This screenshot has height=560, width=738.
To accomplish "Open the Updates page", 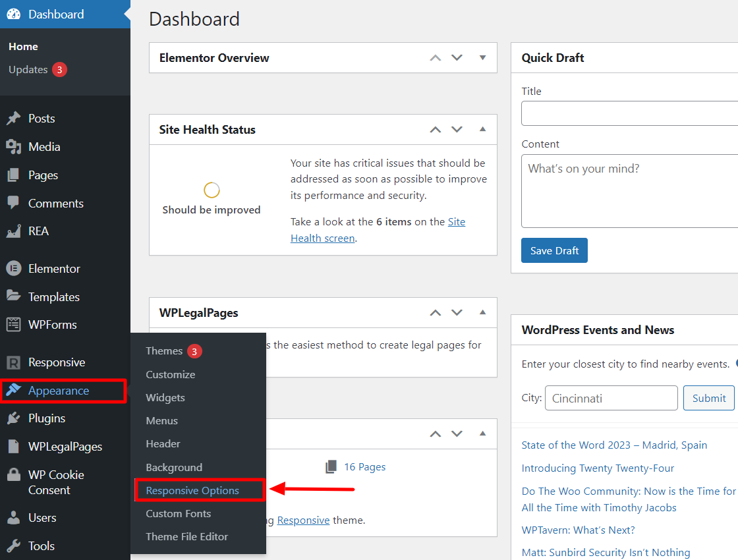I will 28,70.
